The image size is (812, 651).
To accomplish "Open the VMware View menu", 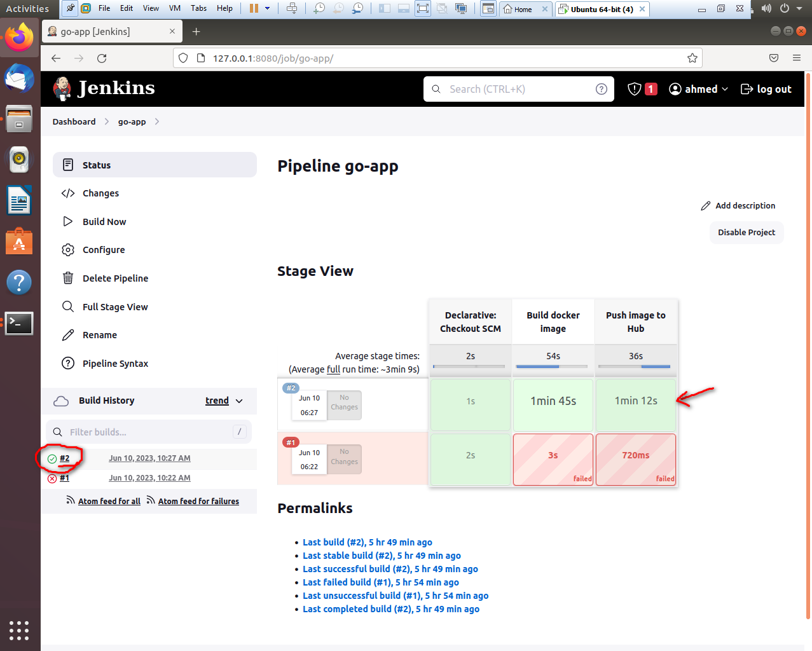I will pos(151,8).
